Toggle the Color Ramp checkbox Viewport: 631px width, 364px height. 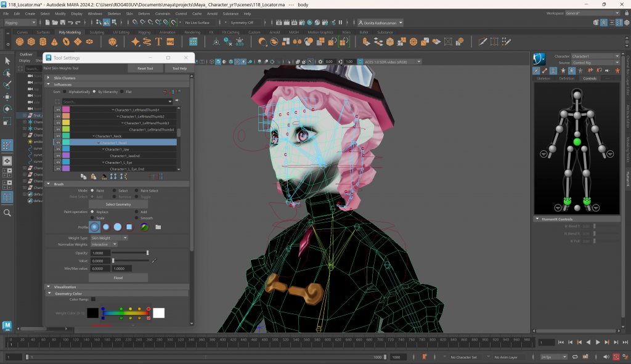coord(94,299)
